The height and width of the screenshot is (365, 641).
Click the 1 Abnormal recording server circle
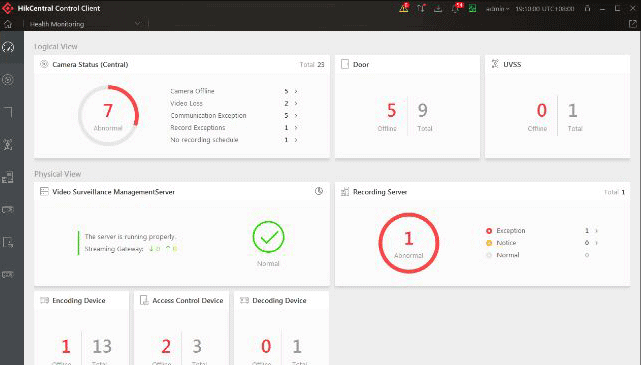point(409,243)
